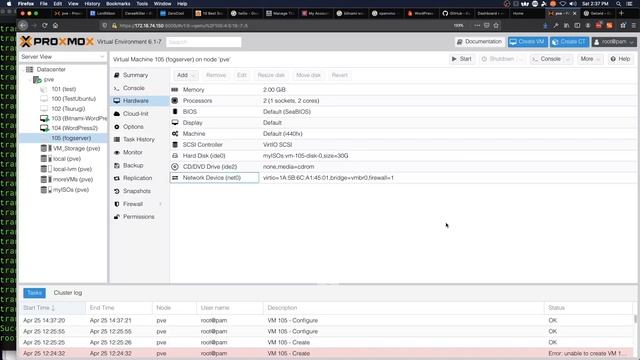
Task: Select the Hardware tab
Action: pos(140,101)
